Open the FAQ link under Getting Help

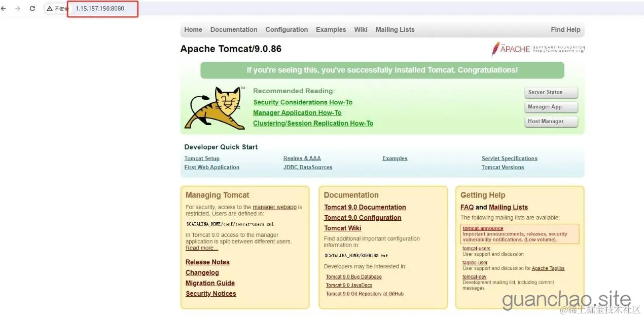[x=467, y=208]
